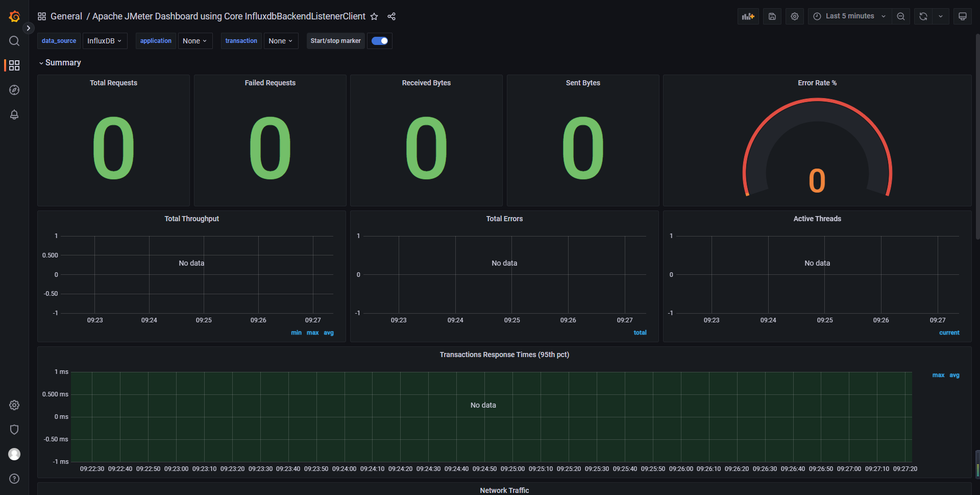The height and width of the screenshot is (495, 980).
Task: Click the Error Rate % panel title
Action: tap(817, 83)
